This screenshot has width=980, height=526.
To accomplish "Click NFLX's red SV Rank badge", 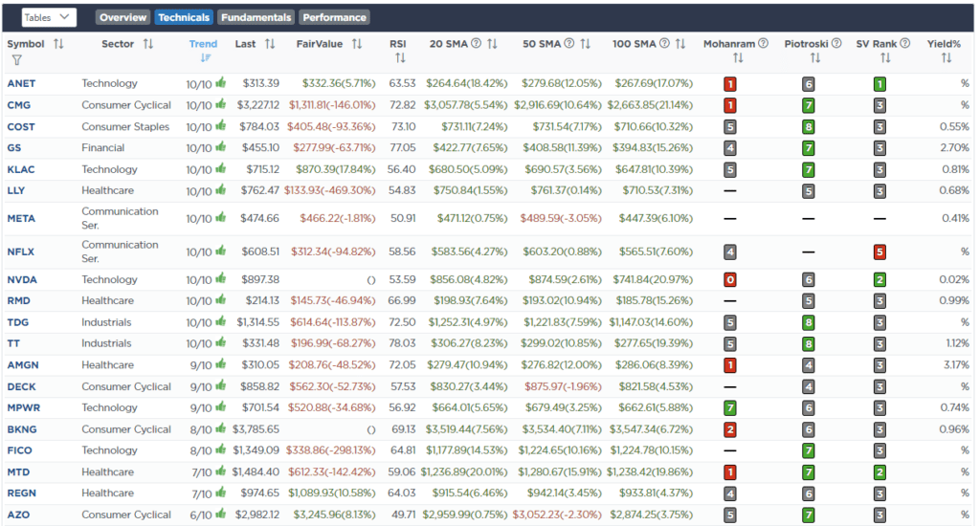I will (880, 252).
